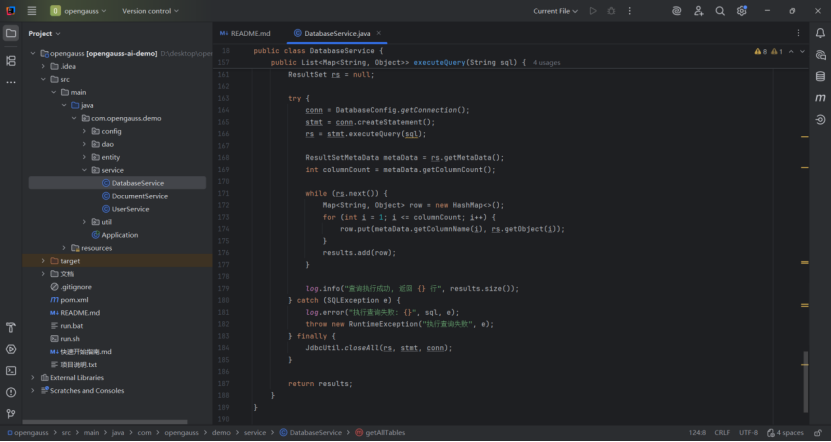Change UTF-8 file encoding
Screen dimensions: 831x442
[748, 433]
